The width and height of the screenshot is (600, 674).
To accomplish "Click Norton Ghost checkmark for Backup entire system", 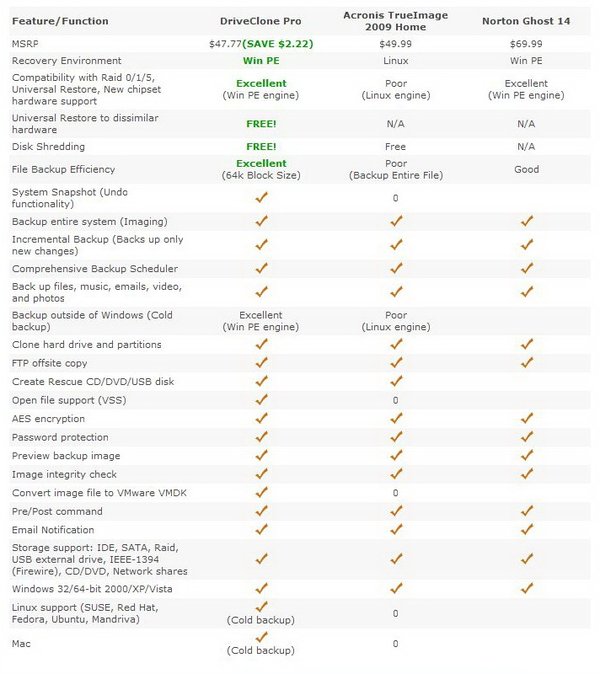I will click(527, 221).
